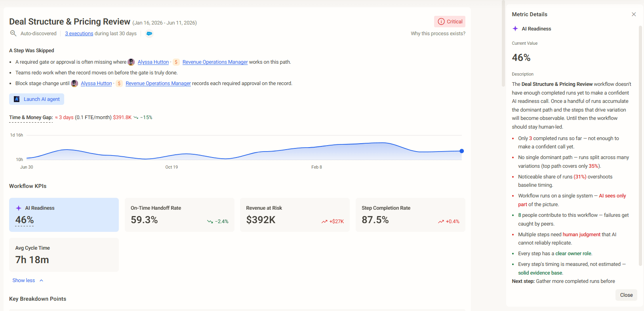Launch AI agent
Viewport: 644px width, 311px height.
pos(37,99)
